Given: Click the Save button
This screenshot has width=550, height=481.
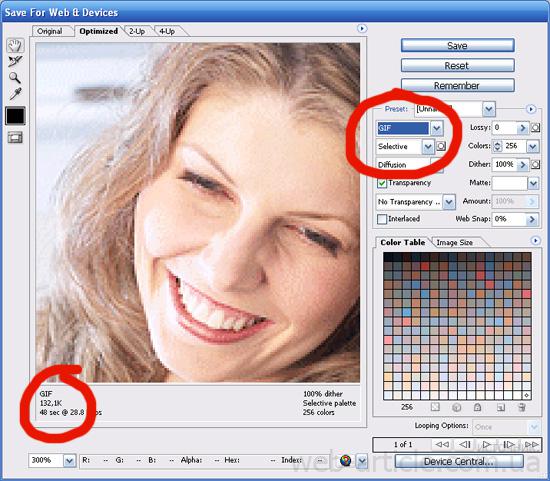Looking at the screenshot, I should tap(457, 46).
